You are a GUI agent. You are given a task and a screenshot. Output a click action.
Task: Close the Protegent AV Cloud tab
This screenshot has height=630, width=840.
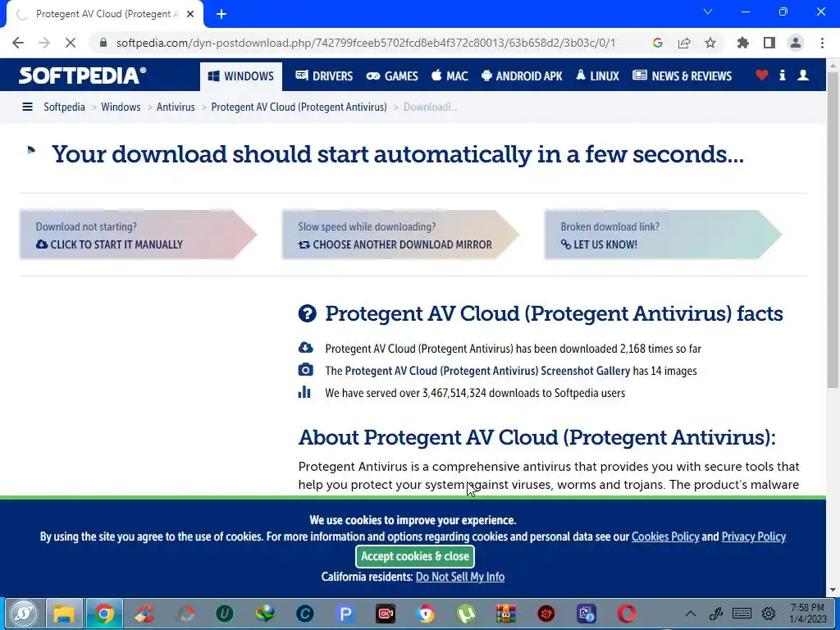pos(190,15)
